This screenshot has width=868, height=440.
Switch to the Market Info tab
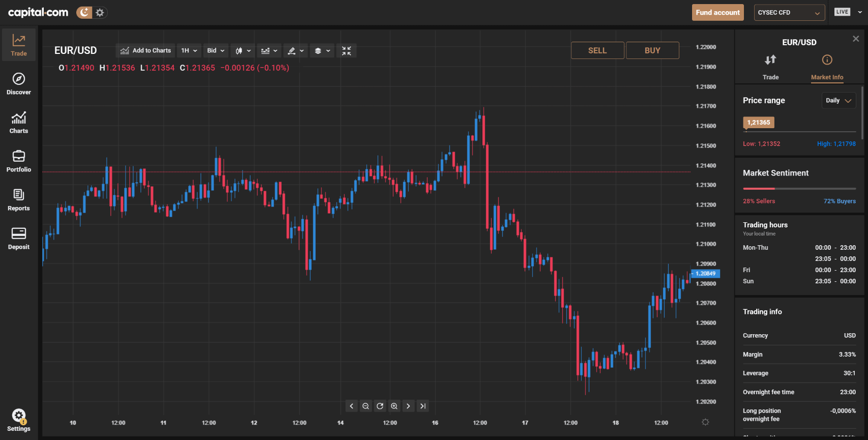tap(827, 67)
